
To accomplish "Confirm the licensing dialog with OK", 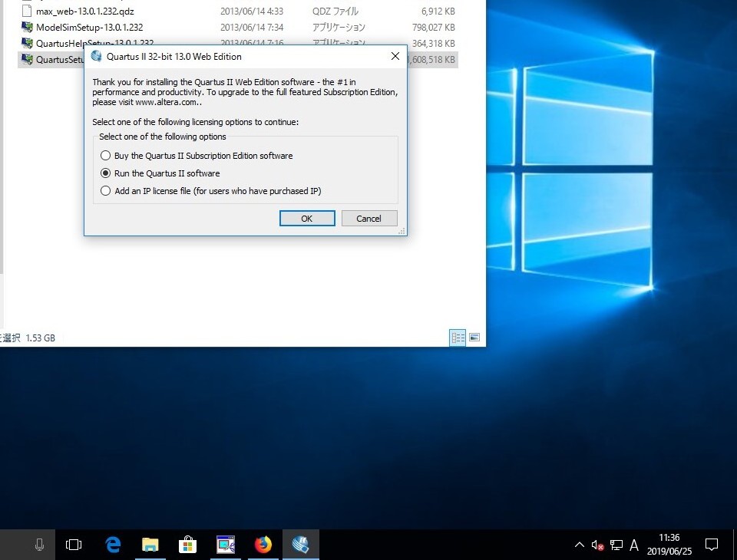I will click(x=307, y=219).
